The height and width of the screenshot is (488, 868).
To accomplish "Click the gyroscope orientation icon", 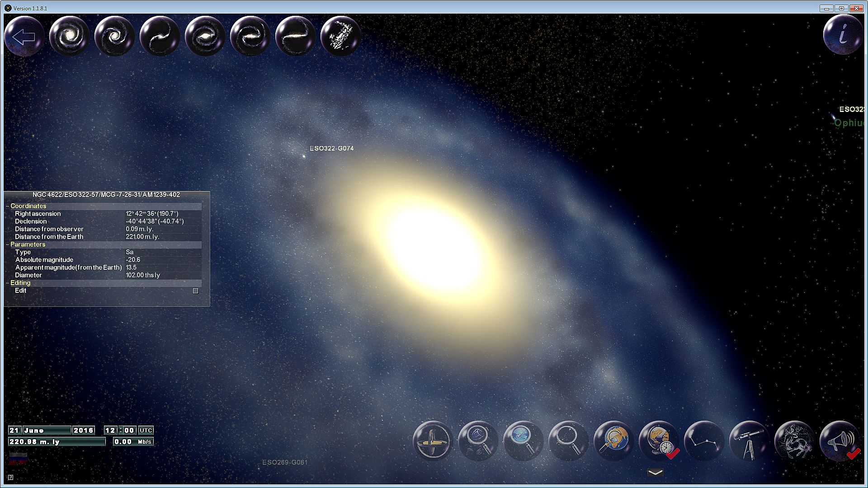I will [433, 441].
